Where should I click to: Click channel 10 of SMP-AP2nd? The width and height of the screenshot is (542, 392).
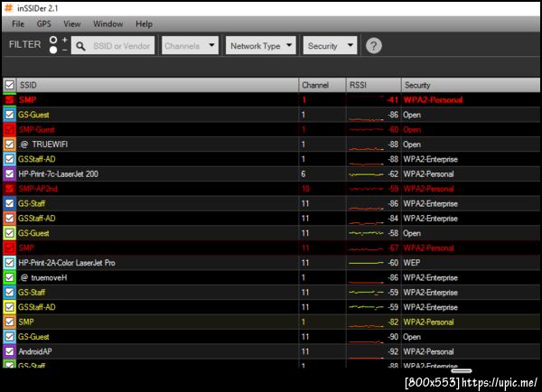[305, 189]
